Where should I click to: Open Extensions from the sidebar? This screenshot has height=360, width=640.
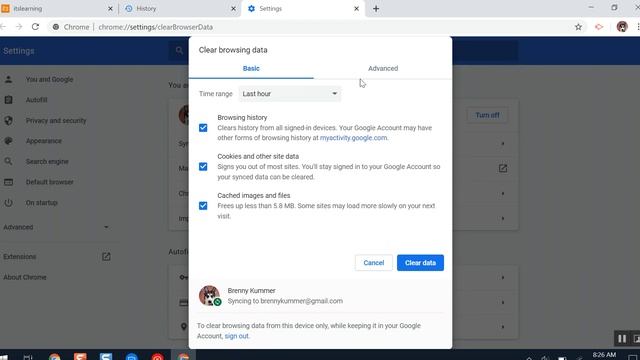[x=20, y=257]
